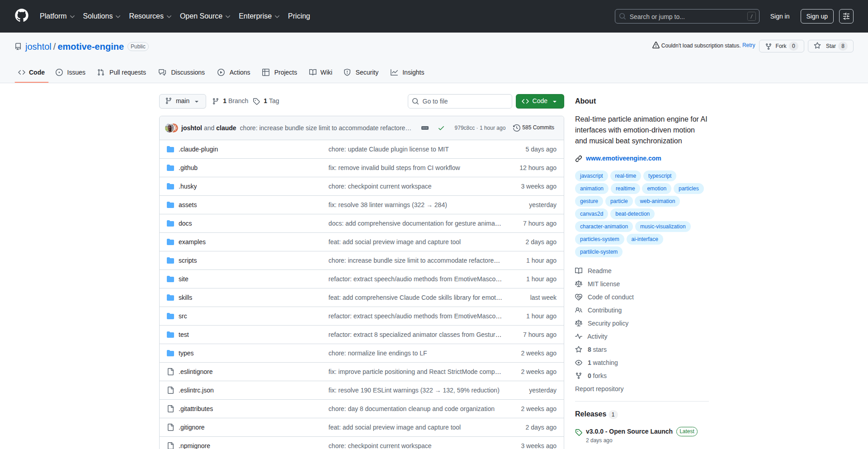
Task: Click the Readme book icon
Action: 579,271
